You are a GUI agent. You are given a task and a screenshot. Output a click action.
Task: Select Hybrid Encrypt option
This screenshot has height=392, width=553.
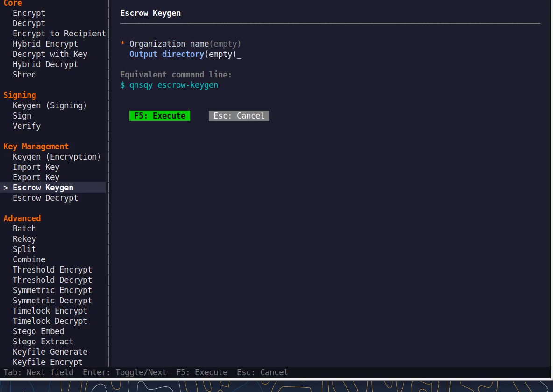click(45, 44)
